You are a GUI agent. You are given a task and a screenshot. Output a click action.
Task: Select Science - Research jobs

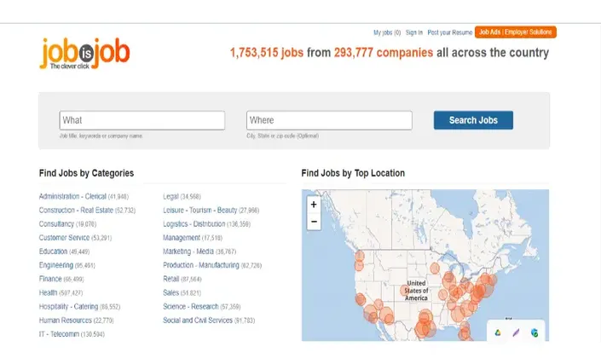(x=190, y=307)
